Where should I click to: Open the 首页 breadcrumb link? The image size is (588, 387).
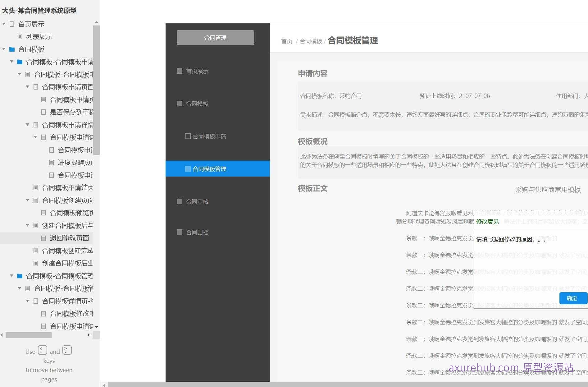click(x=286, y=41)
